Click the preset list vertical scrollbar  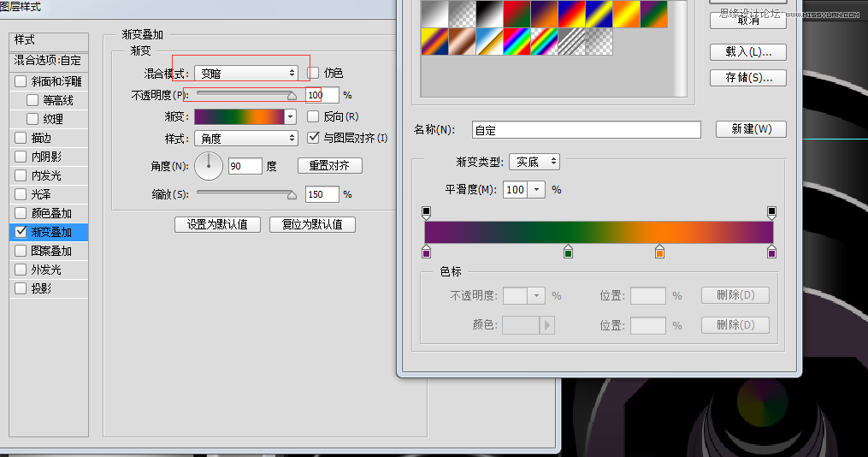tap(679, 48)
